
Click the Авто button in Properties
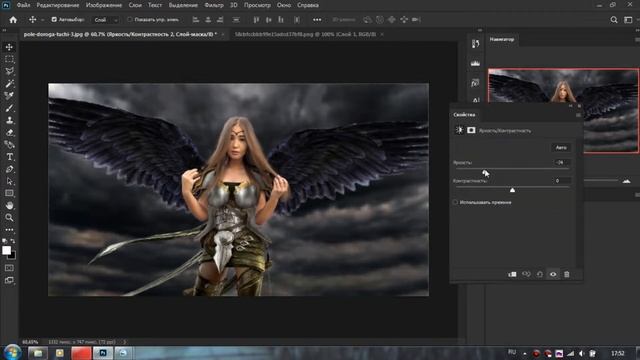(x=561, y=147)
